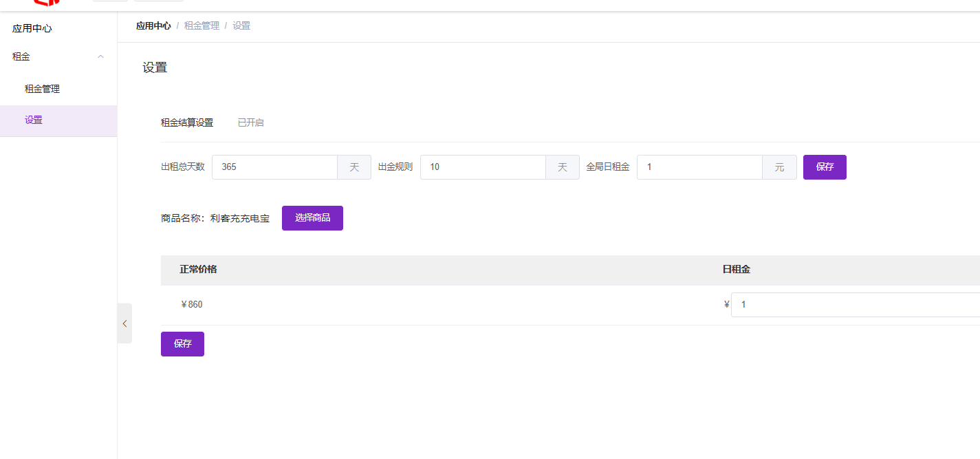Focus the 出租总天数 input field
Screen dimensions: 980x459
(x=274, y=167)
